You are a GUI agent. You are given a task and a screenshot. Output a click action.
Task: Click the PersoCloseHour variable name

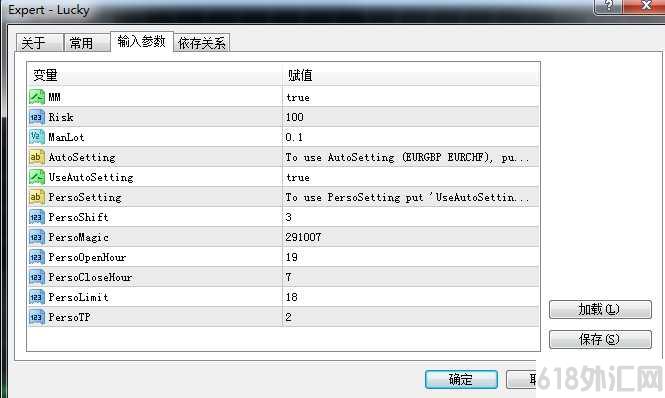click(x=90, y=277)
